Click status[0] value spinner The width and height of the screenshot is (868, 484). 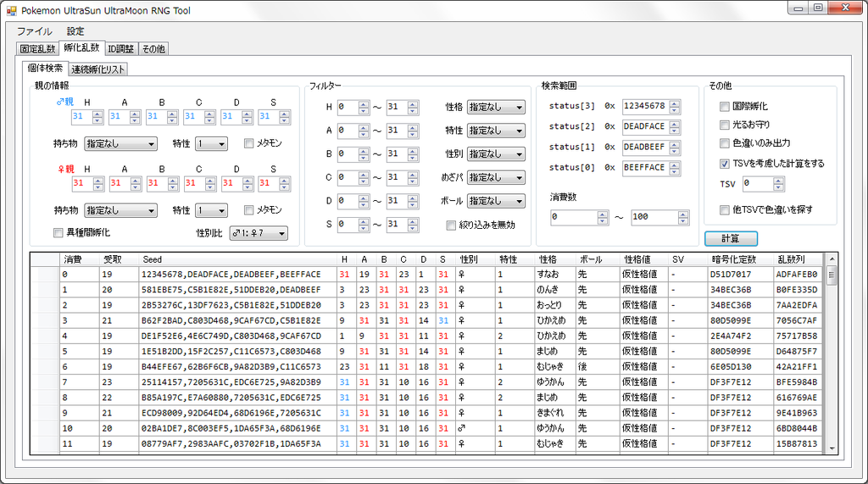click(674, 168)
